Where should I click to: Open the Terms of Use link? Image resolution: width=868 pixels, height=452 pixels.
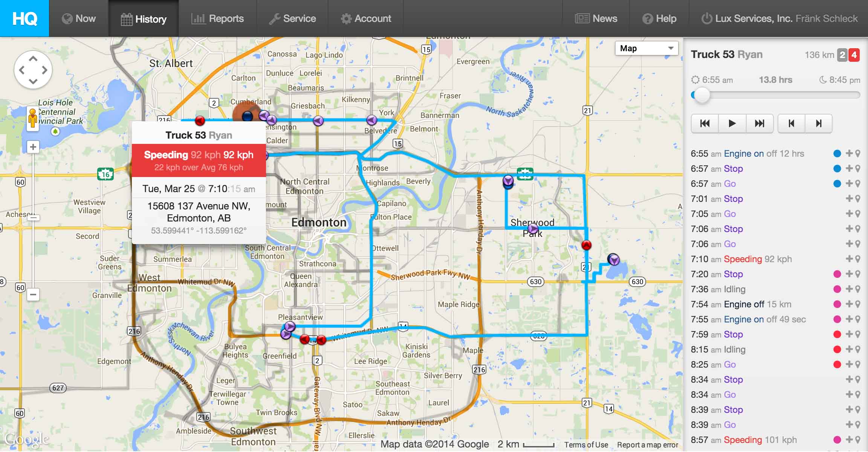(586, 444)
